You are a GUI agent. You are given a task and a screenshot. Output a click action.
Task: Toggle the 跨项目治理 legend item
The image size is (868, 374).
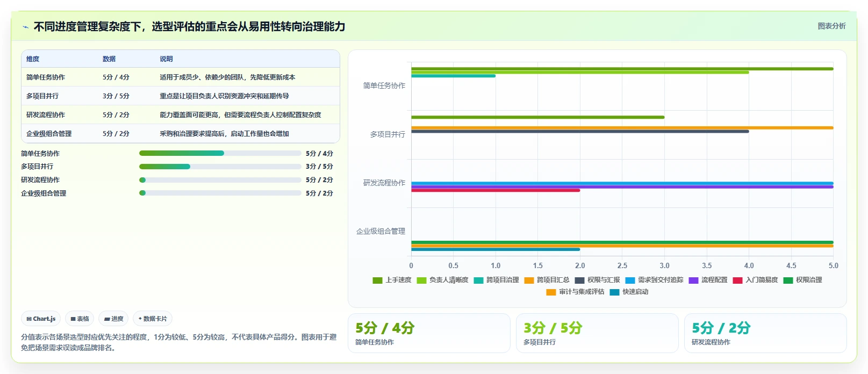496,280
